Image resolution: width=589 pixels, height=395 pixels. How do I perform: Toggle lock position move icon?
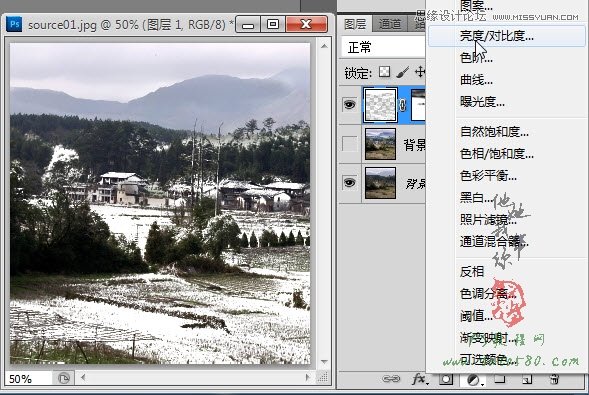pos(420,72)
